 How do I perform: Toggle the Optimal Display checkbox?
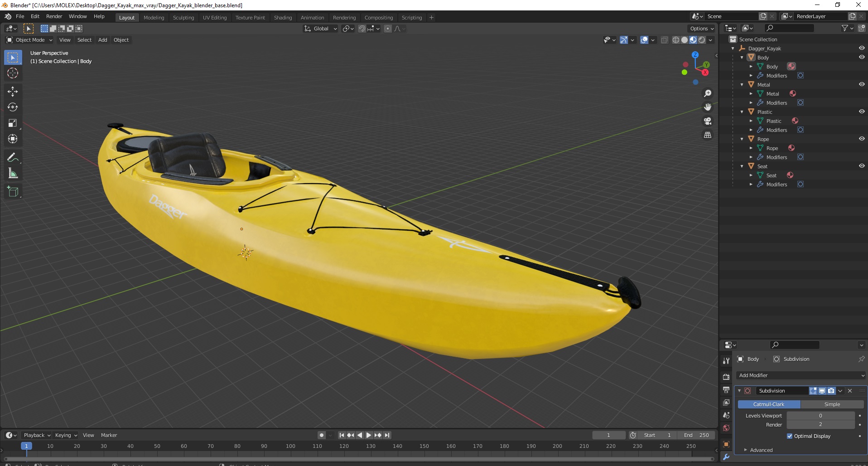click(790, 436)
